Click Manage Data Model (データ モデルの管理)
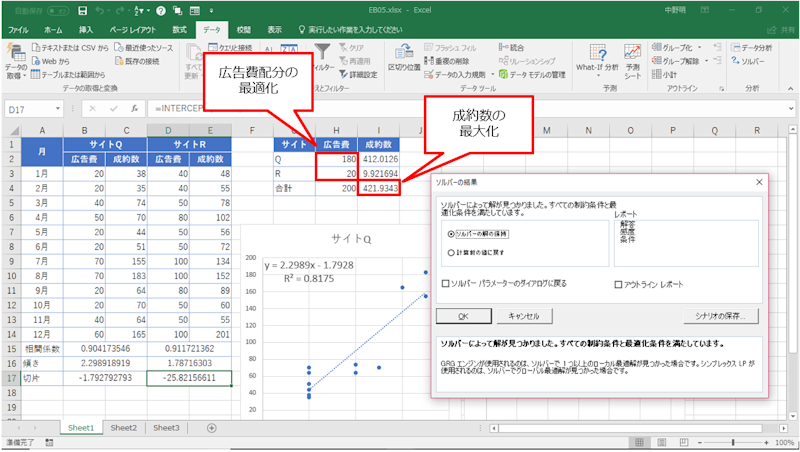This screenshot has width=800, height=452. pyautogui.click(x=532, y=74)
